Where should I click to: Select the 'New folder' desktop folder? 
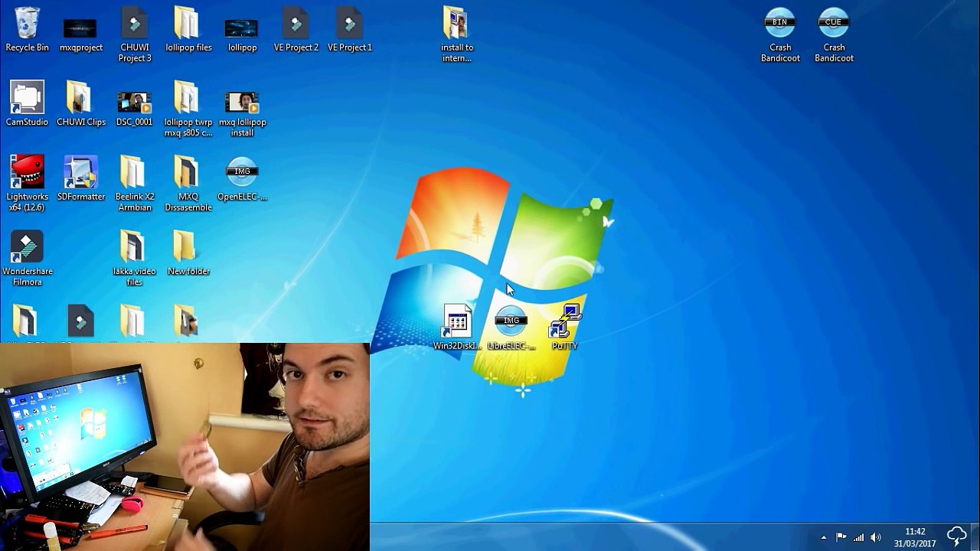pos(188,253)
